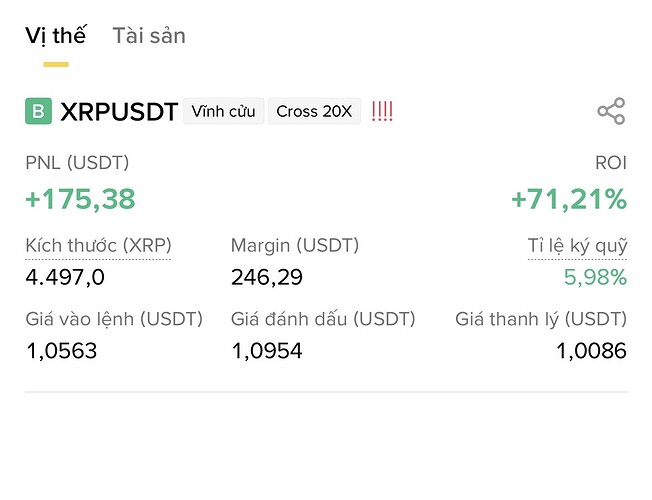Tap the position size 4.497,0 value
Image resolution: width=652 pixels, height=500 pixels.
[65, 277]
